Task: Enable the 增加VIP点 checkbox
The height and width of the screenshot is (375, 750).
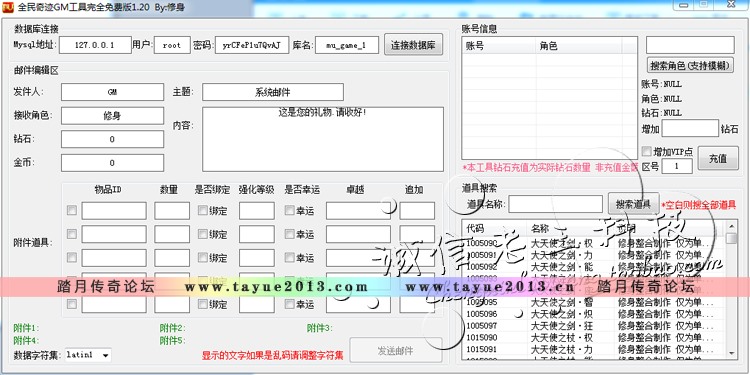Action: (647, 152)
